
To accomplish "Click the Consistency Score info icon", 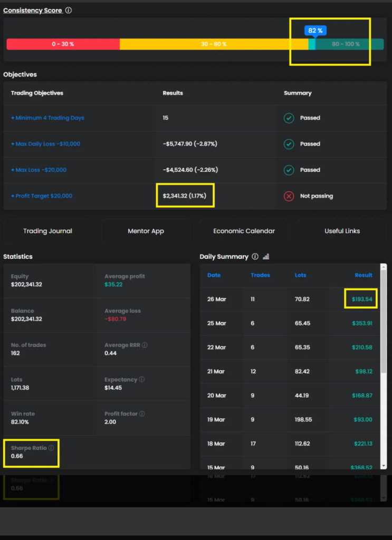I will (x=69, y=11).
